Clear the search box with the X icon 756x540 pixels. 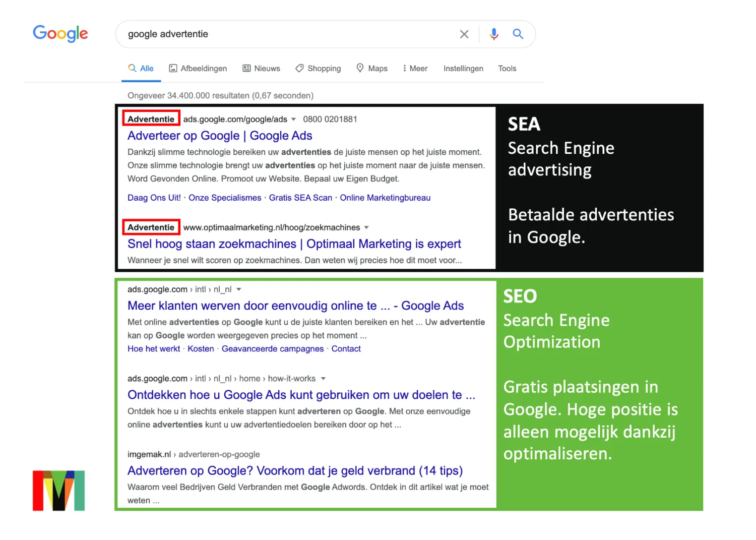(x=464, y=34)
